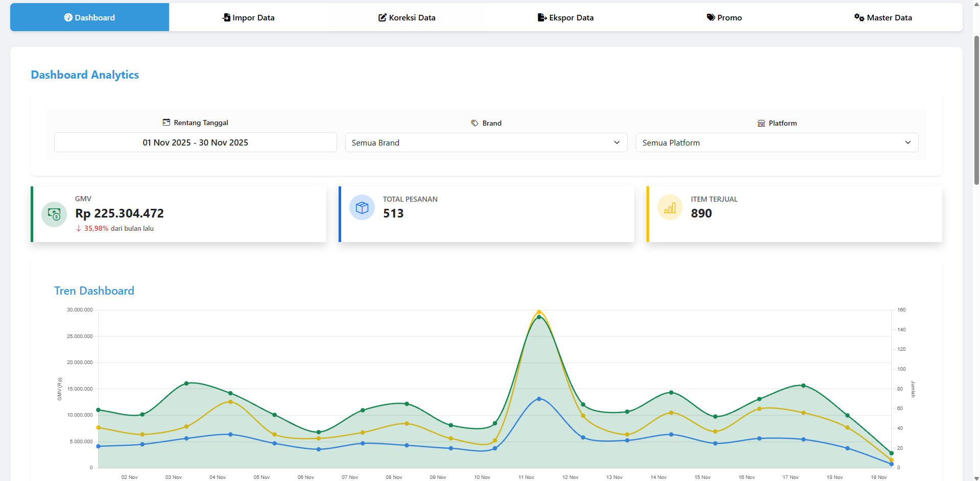Click the Ekspor Data export icon
The width and height of the screenshot is (980, 481).
point(541,17)
